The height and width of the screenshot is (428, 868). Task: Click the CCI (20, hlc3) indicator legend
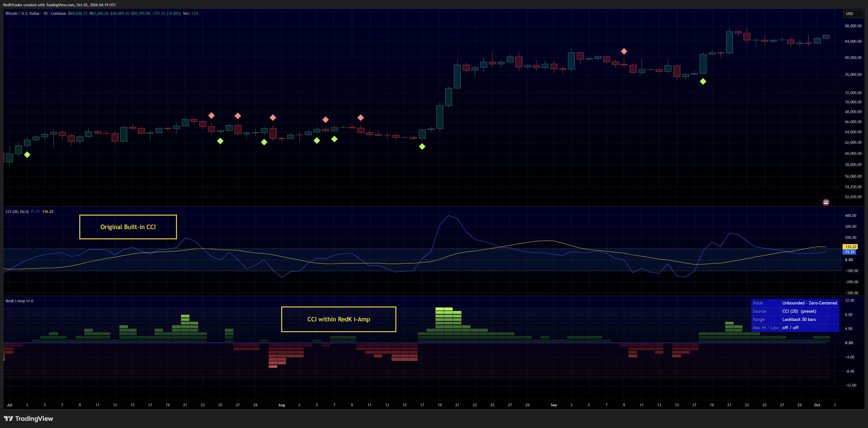tap(17, 211)
